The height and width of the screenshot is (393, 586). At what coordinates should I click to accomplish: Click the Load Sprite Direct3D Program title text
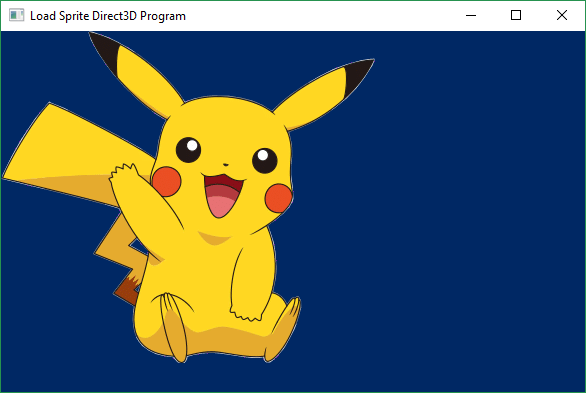(x=108, y=16)
